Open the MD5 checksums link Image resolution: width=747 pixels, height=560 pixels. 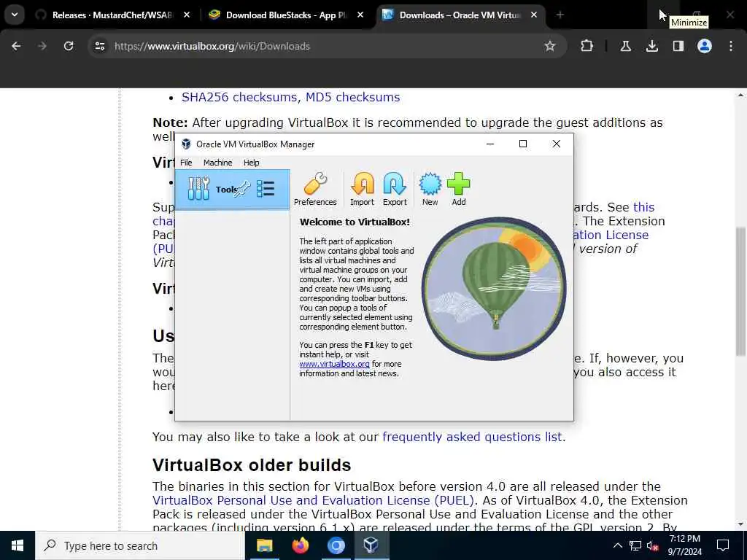point(352,97)
